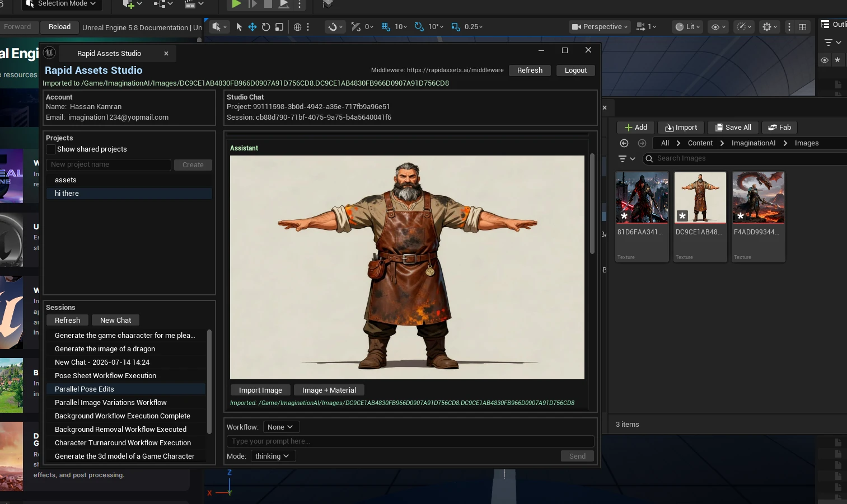Screen dimensions: 847x504
Task: Toggle scale snapping icon
Action: tap(455, 27)
